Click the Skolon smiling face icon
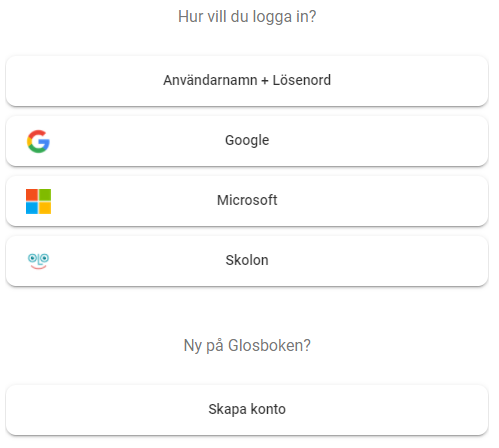 coord(38,261)
